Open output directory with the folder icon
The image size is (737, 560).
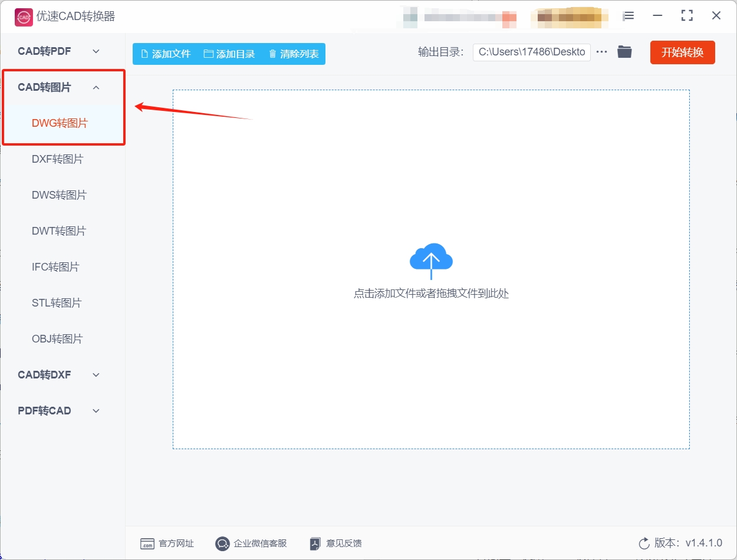pyautogui.click(x=624, y=52)
